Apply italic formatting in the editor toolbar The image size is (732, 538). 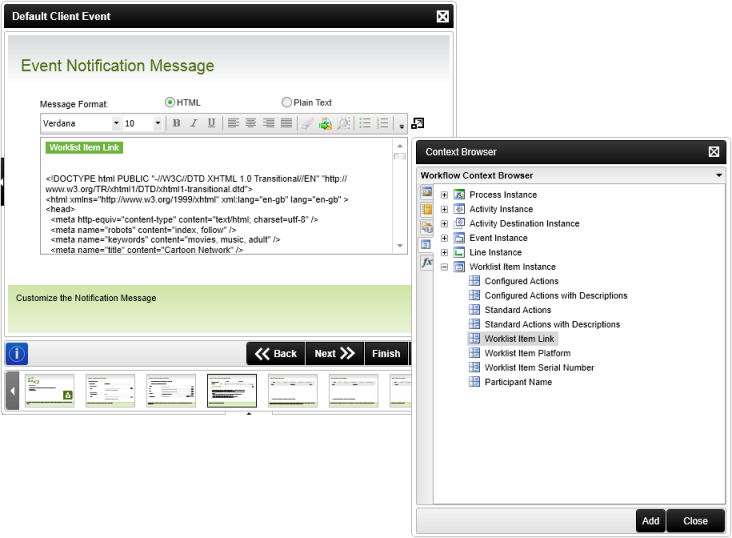pos(193,123)
